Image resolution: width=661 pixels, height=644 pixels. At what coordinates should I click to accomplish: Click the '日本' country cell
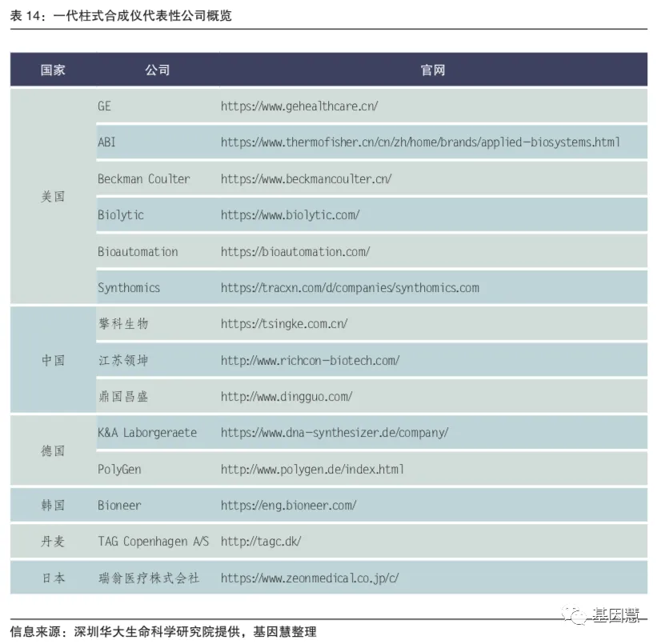click(x=53, y=578)
